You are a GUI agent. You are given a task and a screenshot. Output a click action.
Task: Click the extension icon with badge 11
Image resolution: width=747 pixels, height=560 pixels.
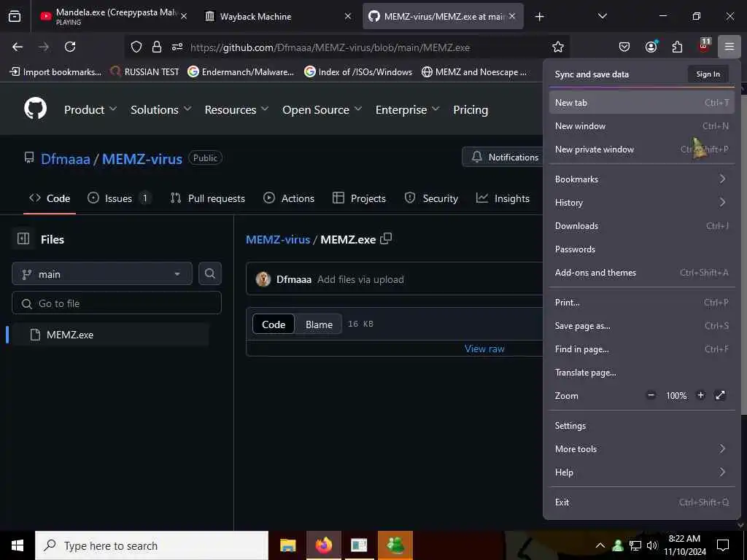(704, 45)
